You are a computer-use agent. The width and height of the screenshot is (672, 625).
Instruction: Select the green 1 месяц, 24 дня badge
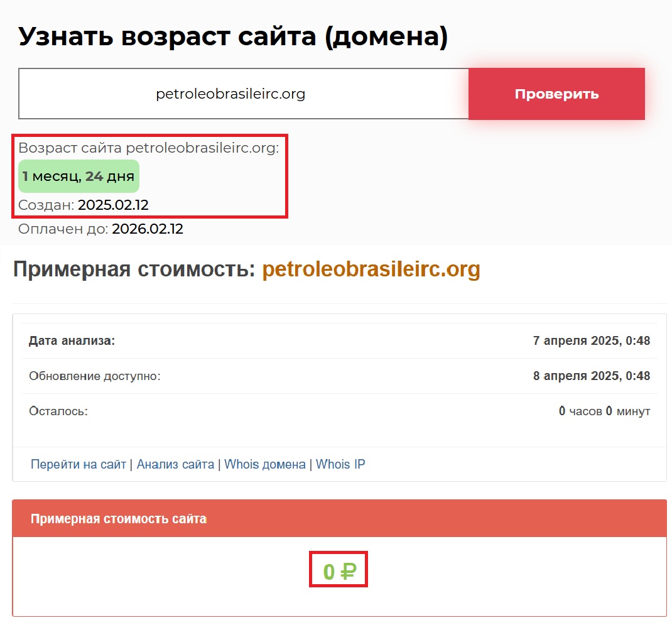pyautogui.click(x=79, y=177)
